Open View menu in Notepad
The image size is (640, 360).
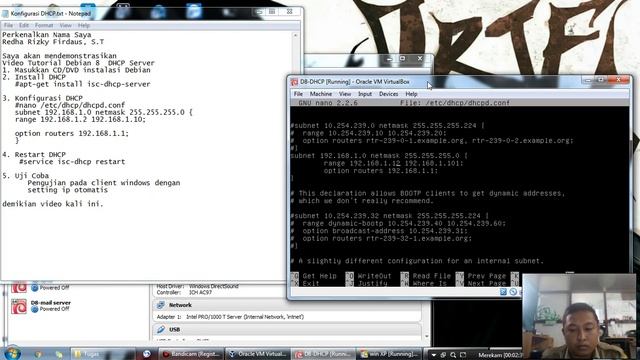click(65, 25)
